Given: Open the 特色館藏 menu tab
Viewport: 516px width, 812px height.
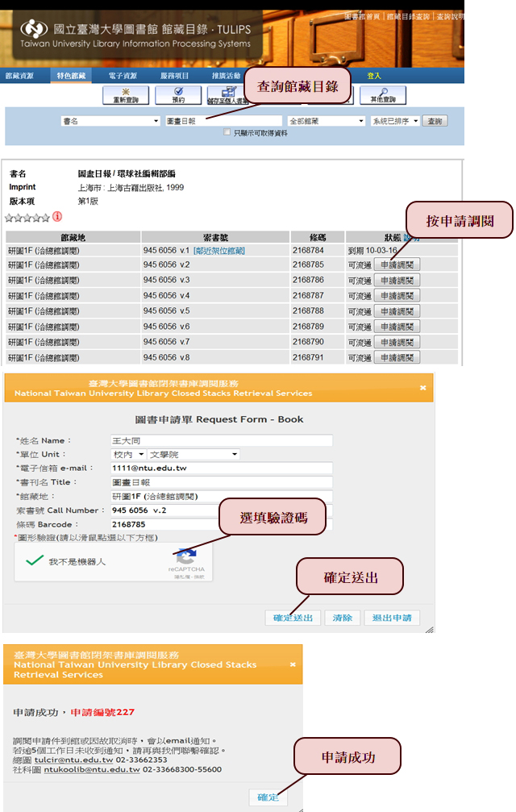Looking at the screenshot, I should (x=71, y=76).
